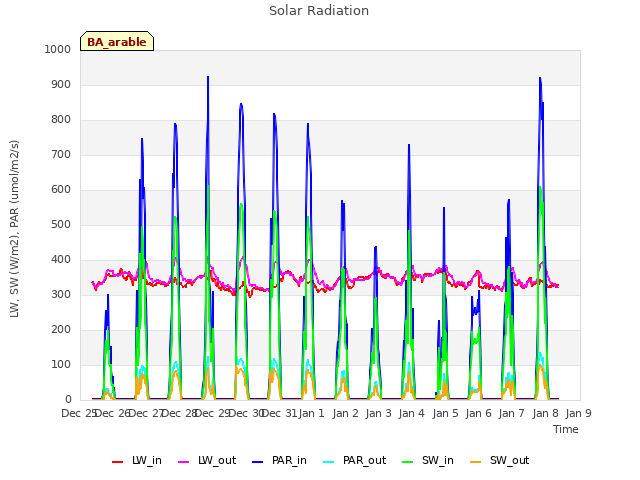This screenshot has width=640, height=480.
Task: Click the Jan 3 x-axis label
Action: click(378, 413)
